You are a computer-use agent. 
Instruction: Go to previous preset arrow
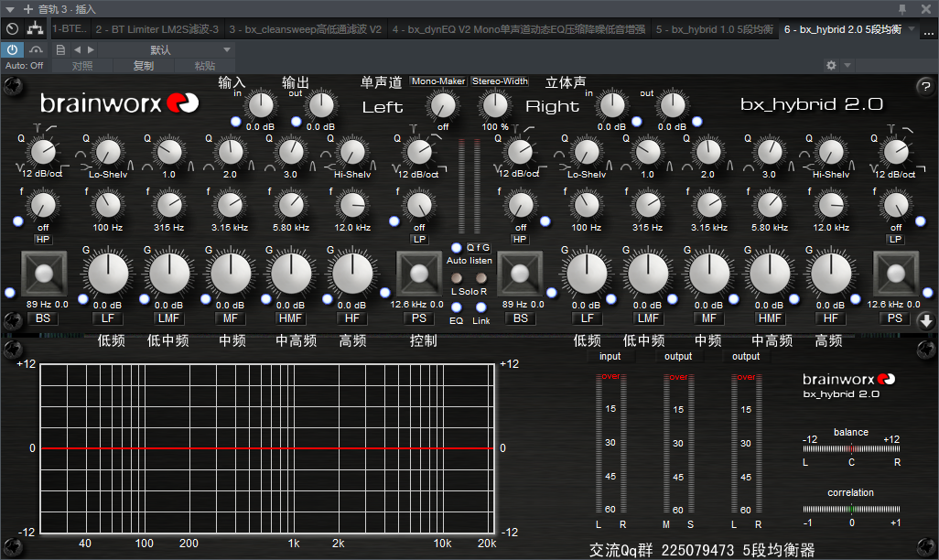click(77, 49)
